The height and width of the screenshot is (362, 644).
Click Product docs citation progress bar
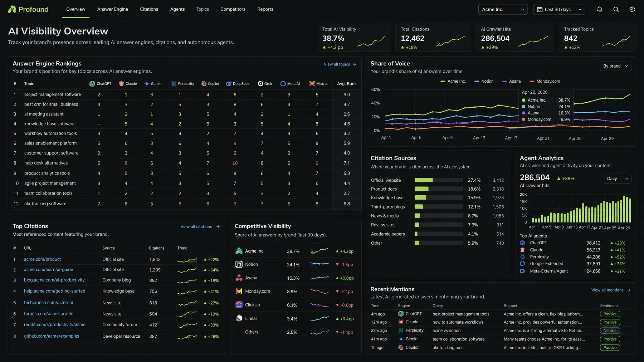(439, 189)
